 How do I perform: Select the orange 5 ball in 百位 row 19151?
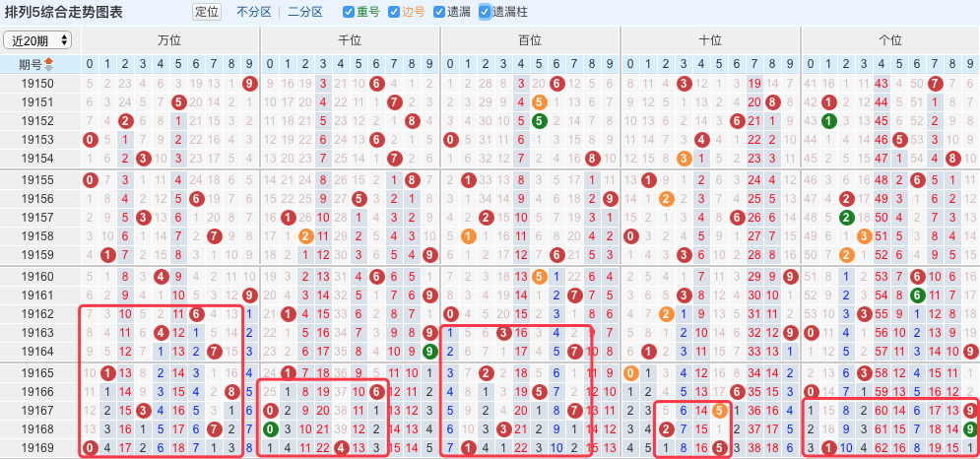click(539, 101)
